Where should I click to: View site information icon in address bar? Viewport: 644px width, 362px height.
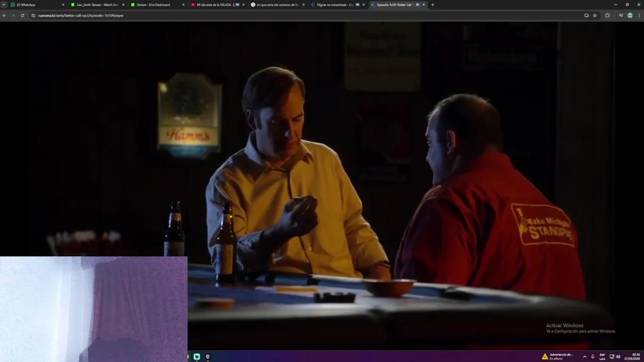pos(34,16)
